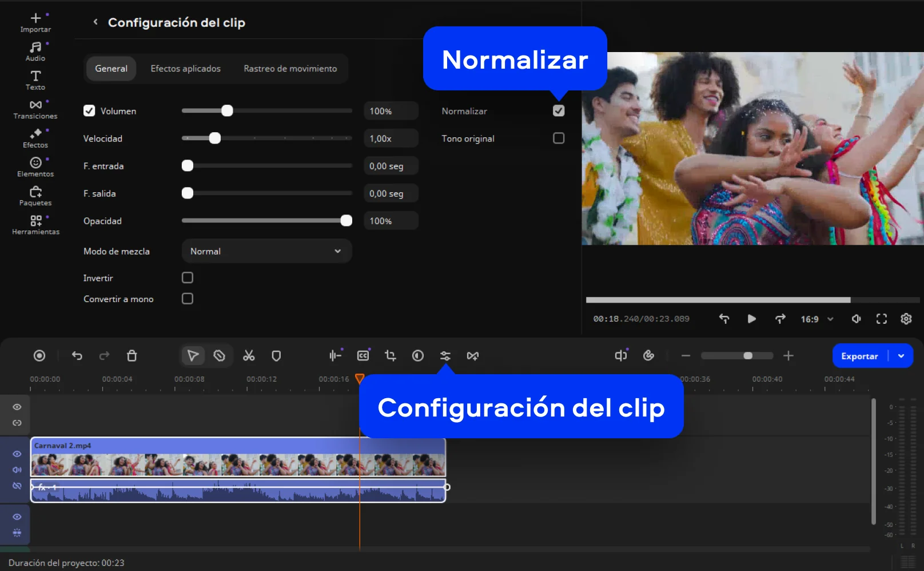Click the Exportar button
The image size is (924, 571).
click(859, 356)
